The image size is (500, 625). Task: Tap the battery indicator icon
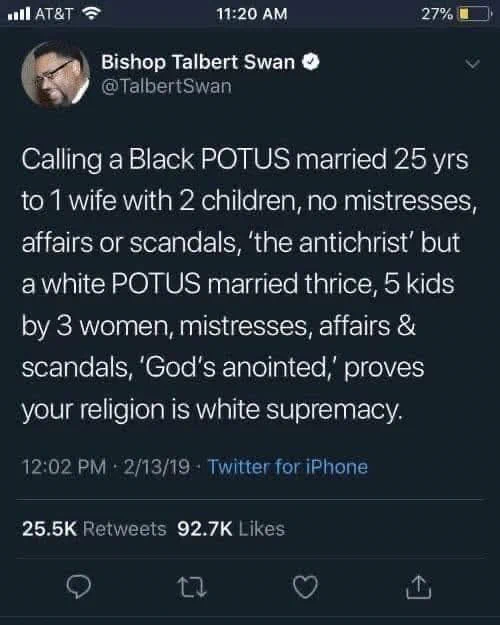pos(475,14)
